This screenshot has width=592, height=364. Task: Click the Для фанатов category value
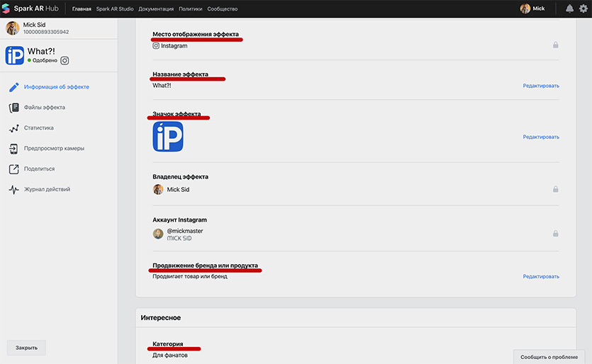click(170, 356)
